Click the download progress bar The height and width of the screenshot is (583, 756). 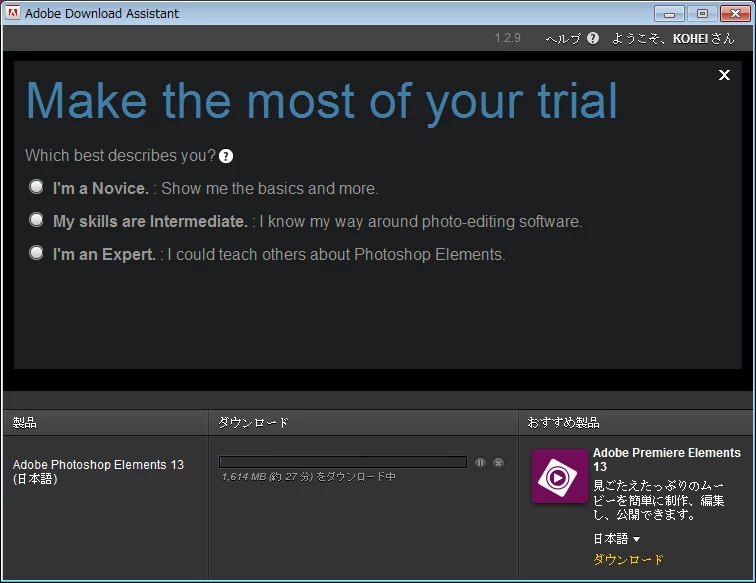tap(343, 462)
